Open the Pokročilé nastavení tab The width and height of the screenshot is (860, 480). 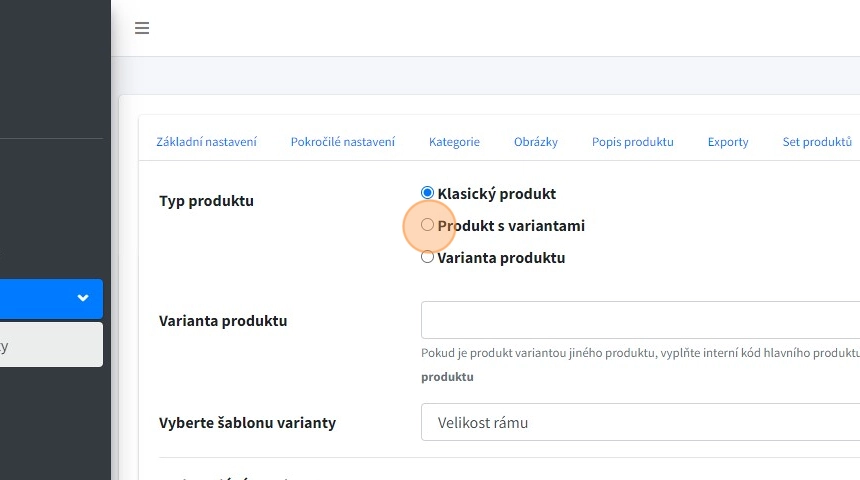pos(342,142)
